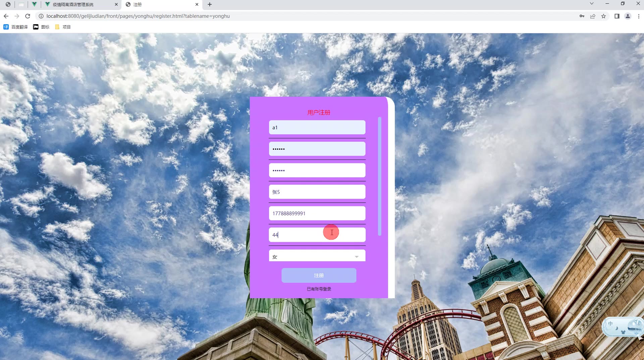Click the browser Forward arrow

pos(17,16)
